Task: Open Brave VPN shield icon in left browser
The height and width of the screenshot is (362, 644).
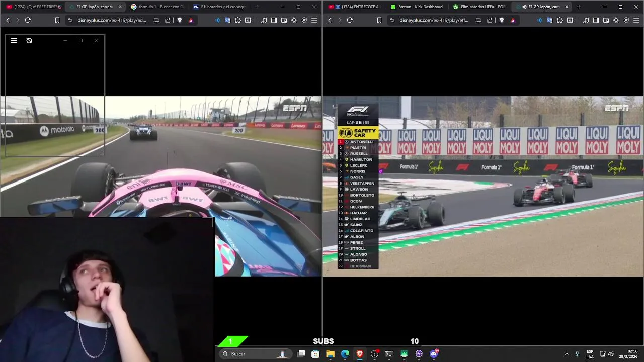Action: (304, 20)
